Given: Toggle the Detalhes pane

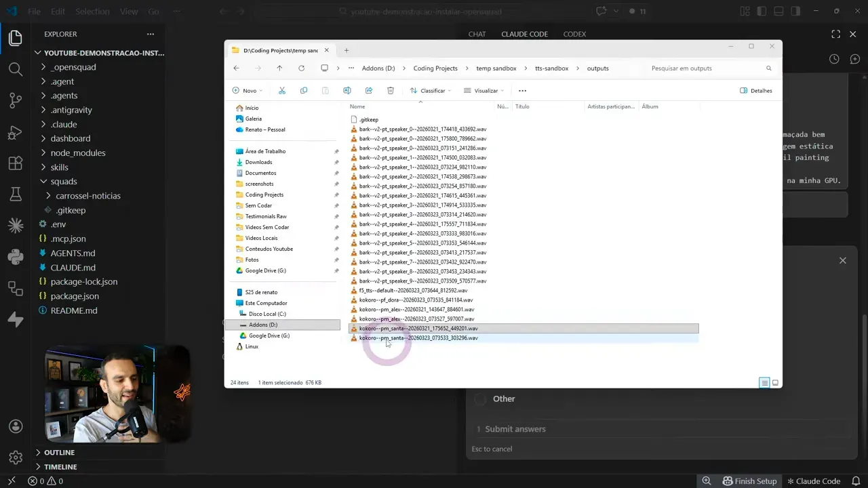Looking at the screenshot, I should (x=755, y=90).
